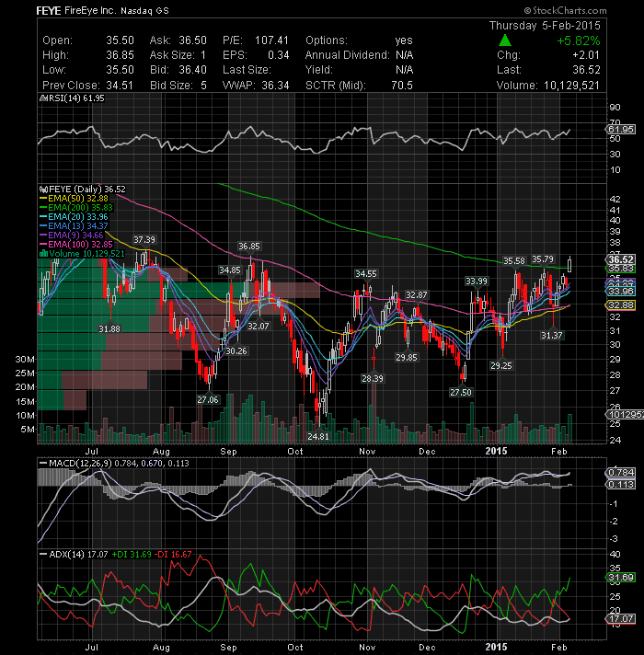Click the +DI 31.69 legend text
Viewport: 644px width, 655px height.
[x=132, y=555]
